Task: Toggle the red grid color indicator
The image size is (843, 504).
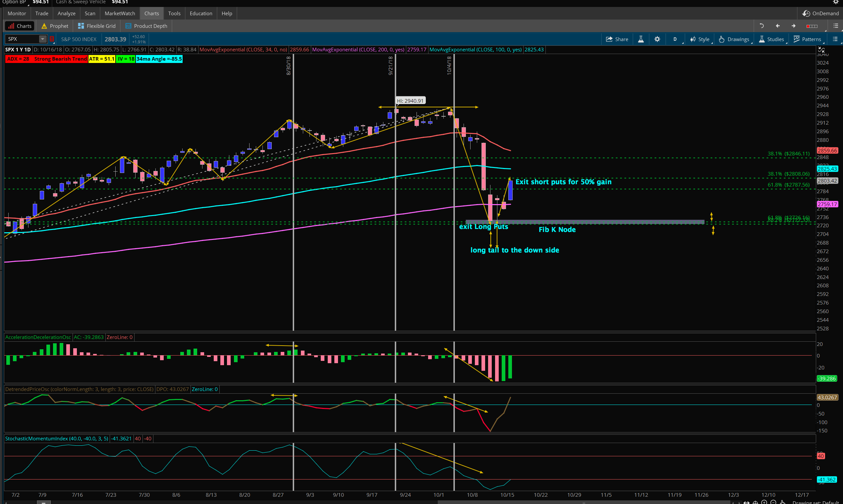Action: (812, 26)
